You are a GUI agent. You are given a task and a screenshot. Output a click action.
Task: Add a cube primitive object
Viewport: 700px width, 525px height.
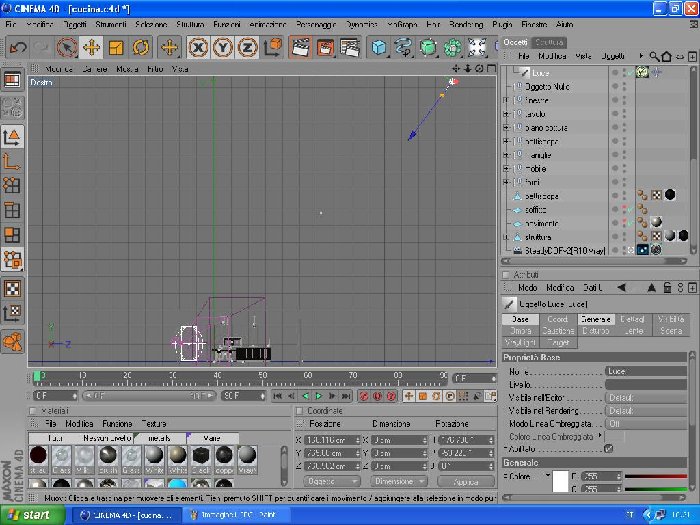(x=379, y=47)
